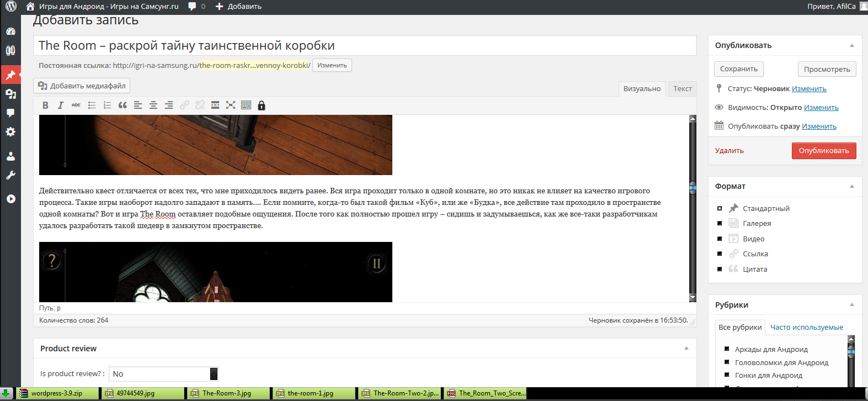The image size is (868, 401).
Task: Click Изменить next to the permalink
Action: pos(332,65)
